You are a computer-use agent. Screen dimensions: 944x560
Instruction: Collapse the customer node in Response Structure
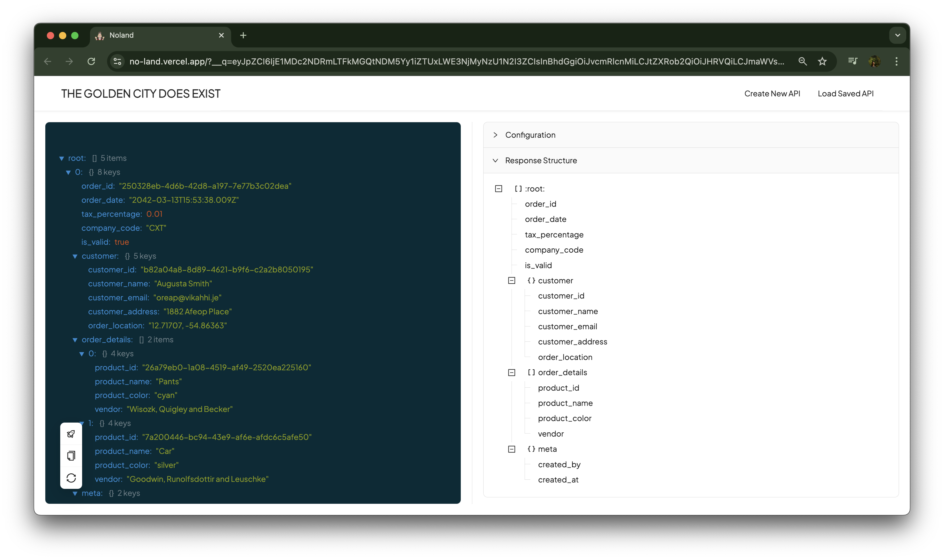pos(512,280)
